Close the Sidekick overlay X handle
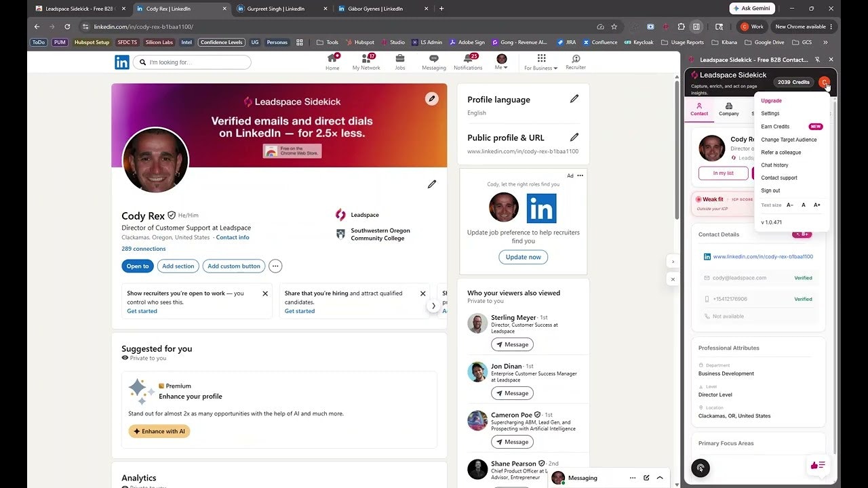Image resolution: width=868 pixels, height=488 pixels. pos(673,279)
